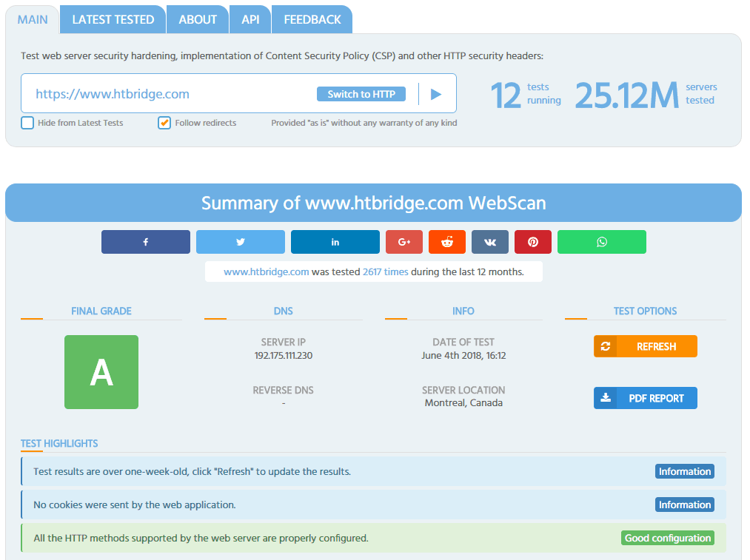Viewport: 750px width, 560px height.
Task: Click the SERVER IP label
Action: pyautogui.click(x=283, y=342)
